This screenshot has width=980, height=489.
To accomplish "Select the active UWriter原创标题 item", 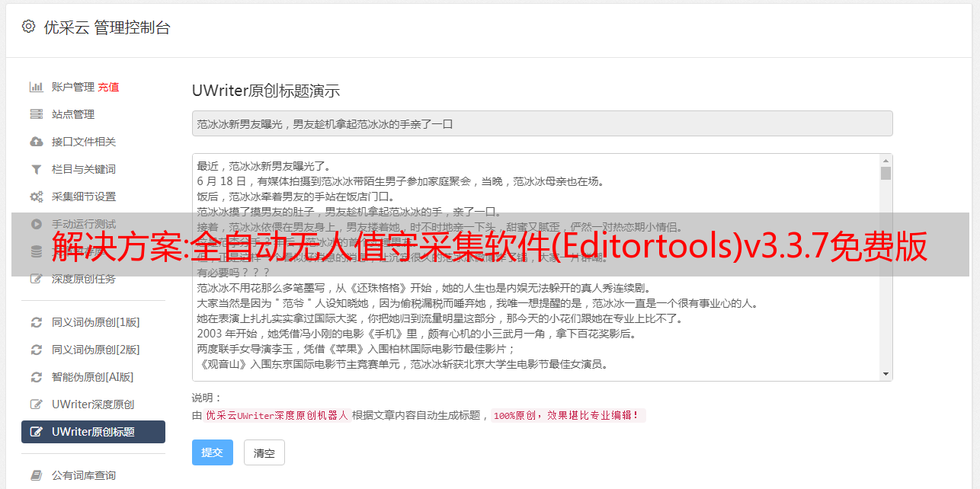I will pyautogui.click(x=93, y=432).
